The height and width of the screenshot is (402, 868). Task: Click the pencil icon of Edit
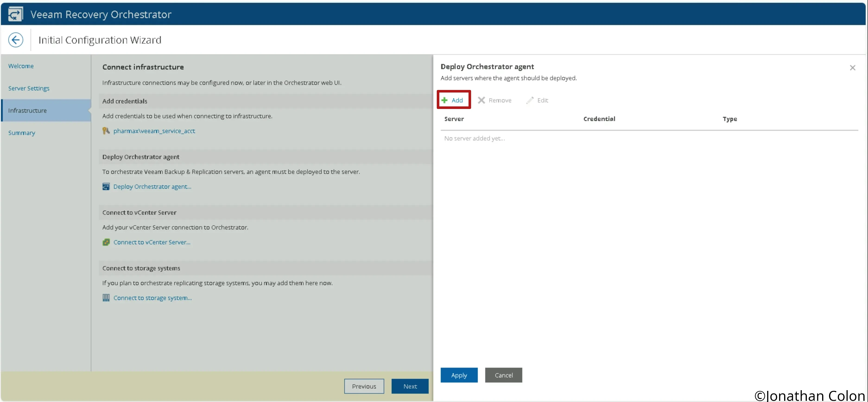pyautogui.click(x=530, y=100)
